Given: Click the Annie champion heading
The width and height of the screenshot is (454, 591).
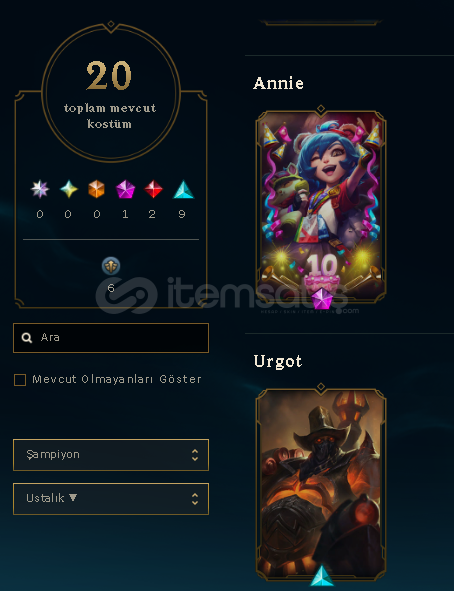Looking at the screenshot, I should click(x=278, y=83).
